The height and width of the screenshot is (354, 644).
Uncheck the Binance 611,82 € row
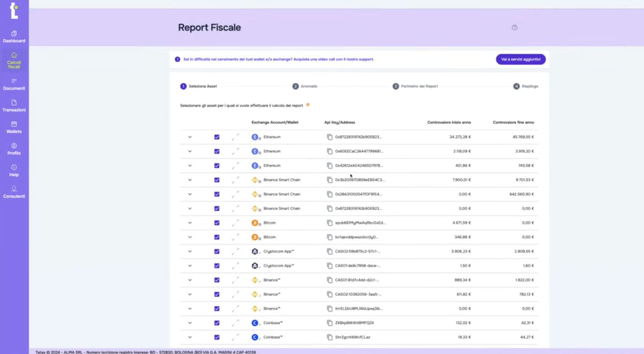tap(217, 294)
